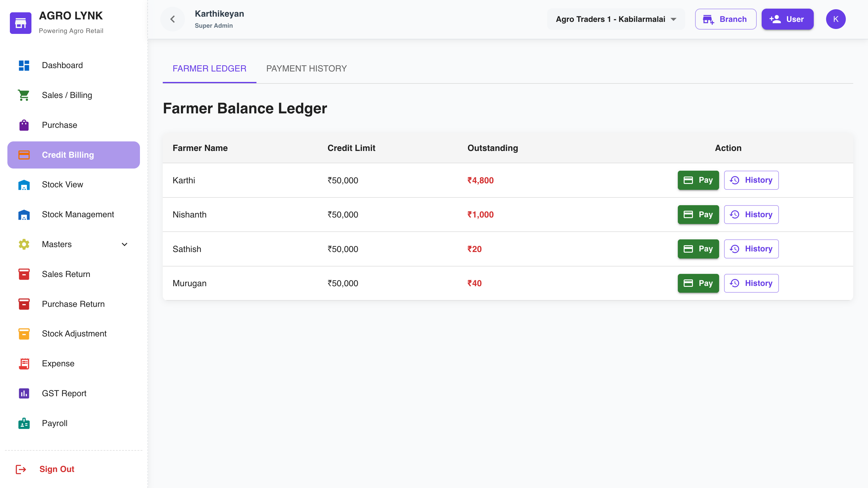This screenshot has width=868, height=488.
Task: Click the farmer name Murugan
Action: pyautogui.click(x=189, y=283)
